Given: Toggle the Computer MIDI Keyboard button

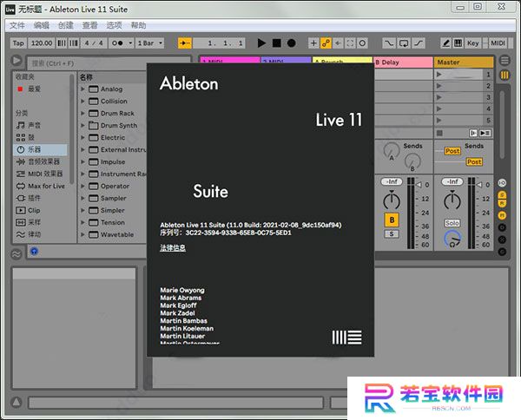Looking at the screenshot, I should pyautogui.click(x=458, y=43).
